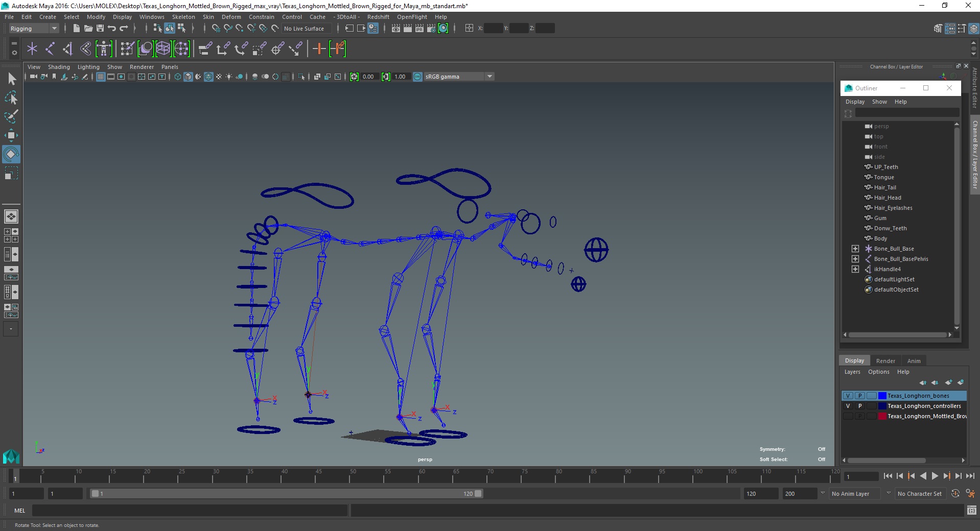This screenshot has height=531, width=980.
Task: Select the arrow Select tool in the toolbox
Action: click(x=11, y=79)
